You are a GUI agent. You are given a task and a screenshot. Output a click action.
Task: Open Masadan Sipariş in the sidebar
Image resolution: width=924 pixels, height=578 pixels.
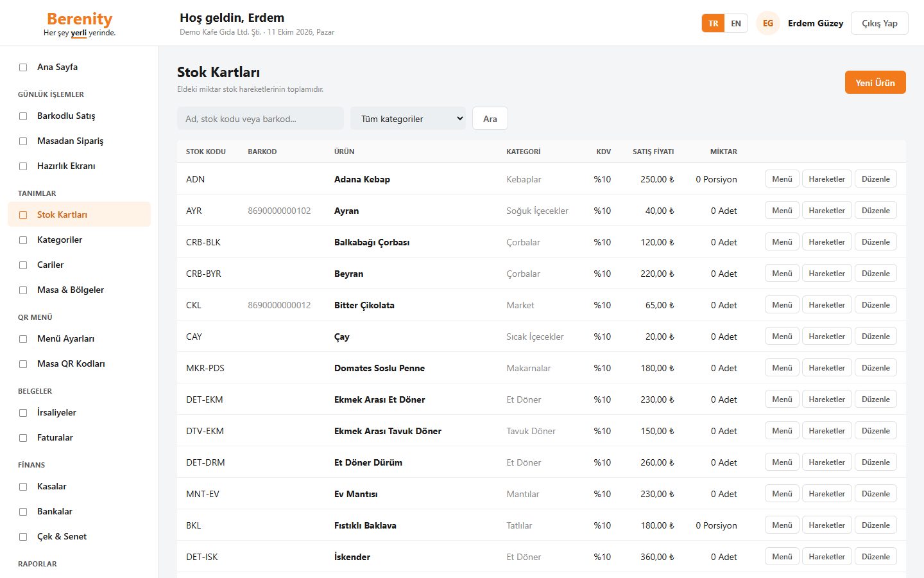pyautogui.click(x=80, y=141)
